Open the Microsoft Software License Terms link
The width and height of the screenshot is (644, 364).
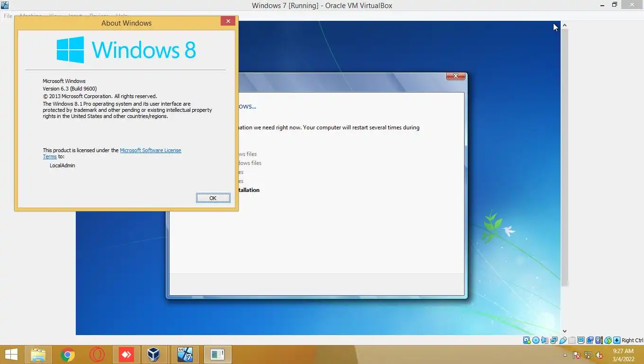(x=151, y=150)
